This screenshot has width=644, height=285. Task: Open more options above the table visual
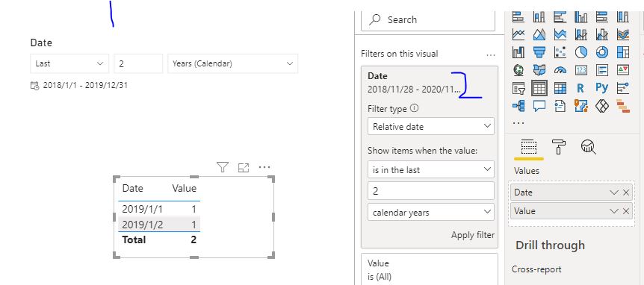pos(264,167)
